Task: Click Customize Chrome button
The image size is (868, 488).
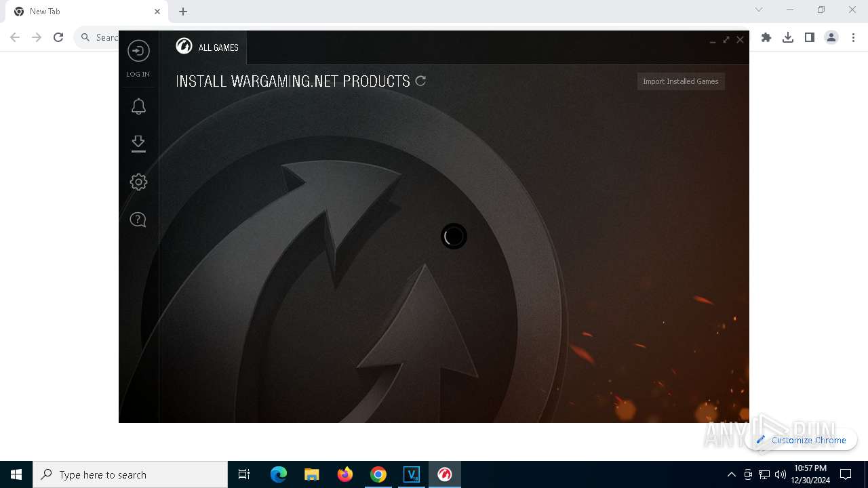Action: click(801, 440)
